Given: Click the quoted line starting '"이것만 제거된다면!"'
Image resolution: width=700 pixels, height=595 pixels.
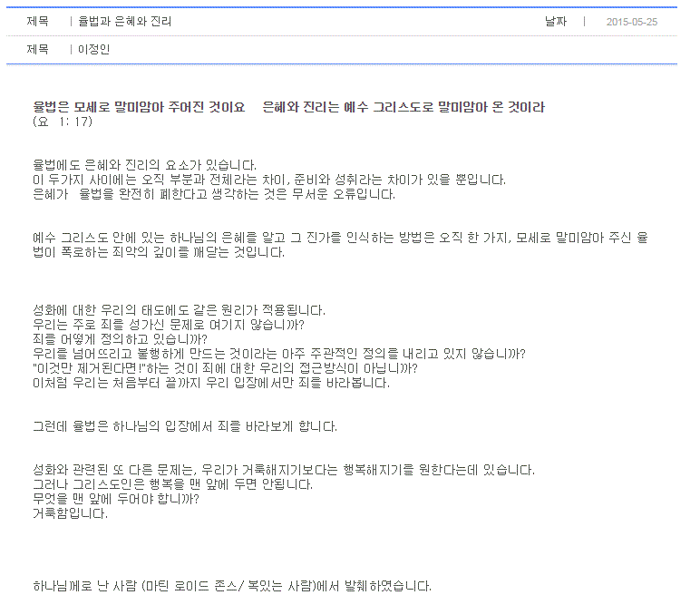Looking at the screenshot, I should (x=225, y=368).
